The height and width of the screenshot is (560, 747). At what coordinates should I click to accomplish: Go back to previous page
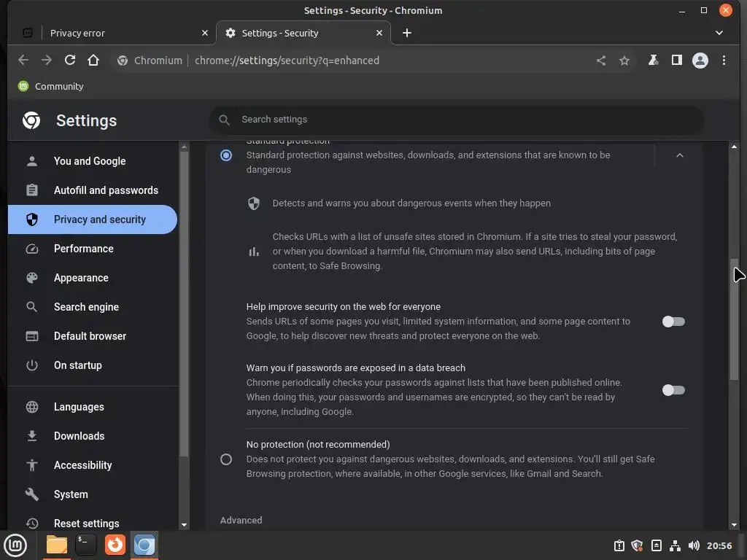[x=23, y=60]
